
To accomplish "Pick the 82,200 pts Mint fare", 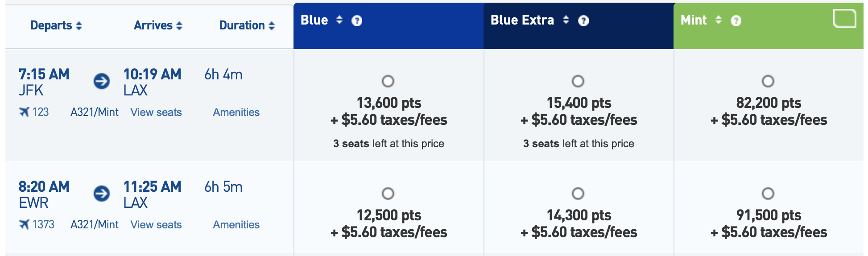I will click(x=768, y=81).
